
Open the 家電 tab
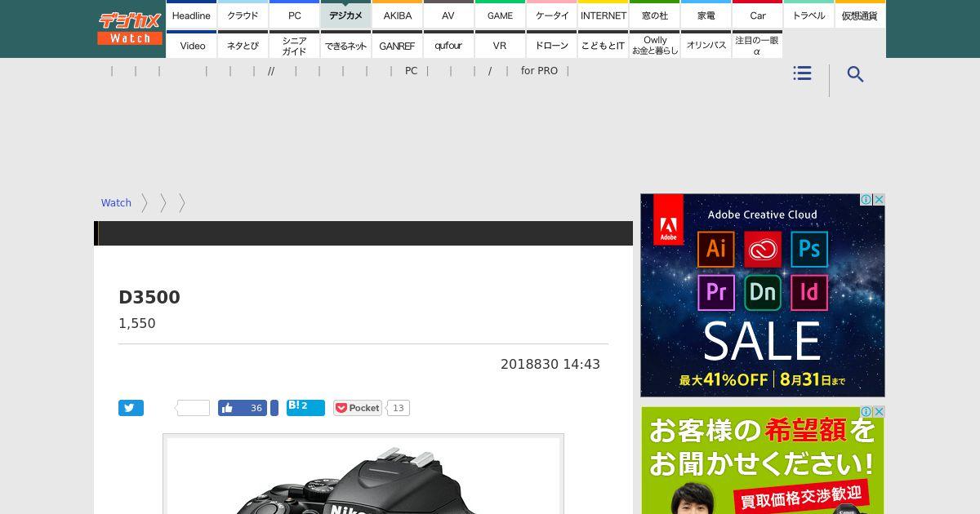coord(706,15)
